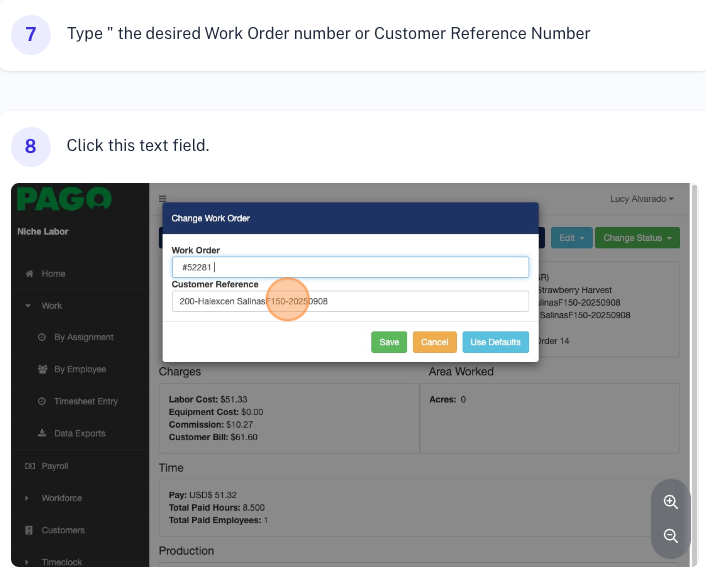The width and height of the screenshot is (705, 578).
Task: Click the hamburger menu icon
Action: pyautogui.click(x=163, y=198)
